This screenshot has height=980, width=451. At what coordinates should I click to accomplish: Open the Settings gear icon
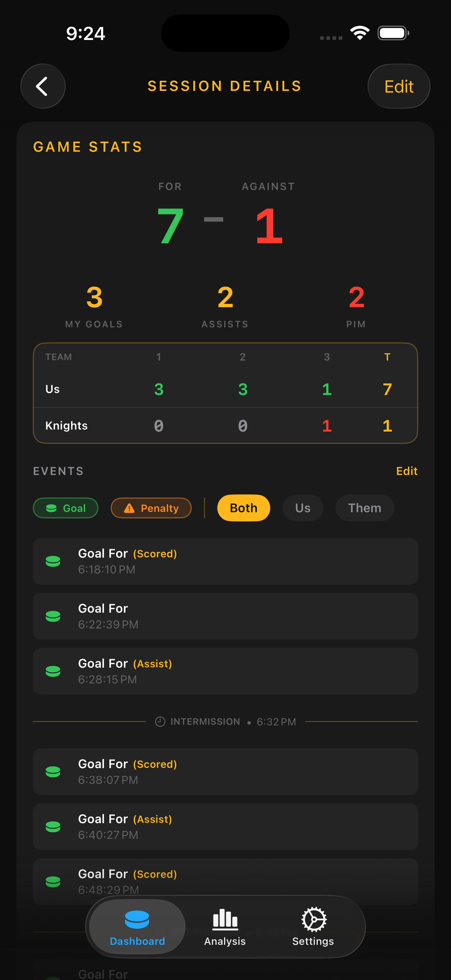pyautogui.click(x=313, y=920)
